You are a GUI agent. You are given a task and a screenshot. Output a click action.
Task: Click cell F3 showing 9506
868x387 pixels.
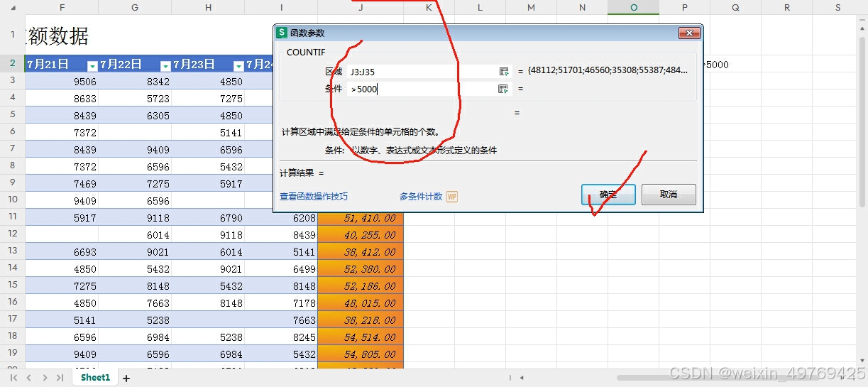click(x=62, y=82)
